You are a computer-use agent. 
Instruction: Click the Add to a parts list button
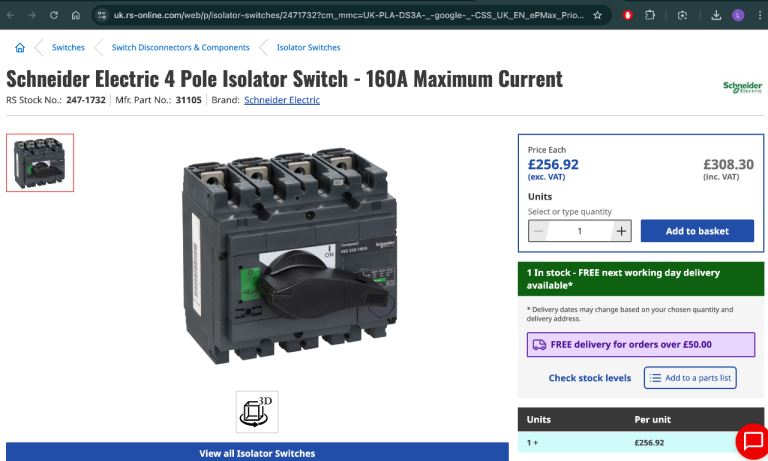pyautogui.click(x=690, y=377)
